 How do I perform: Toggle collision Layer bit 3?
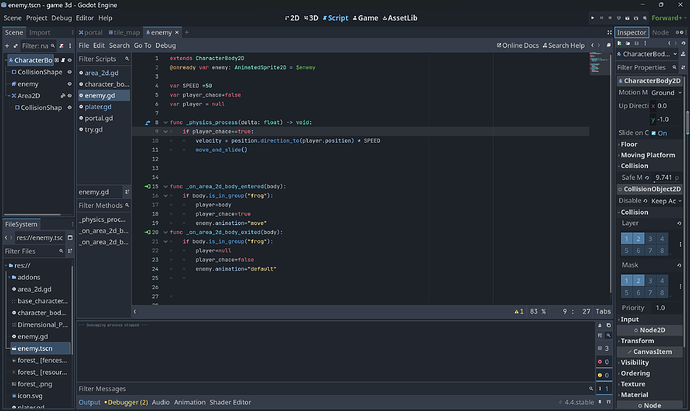point(650,239)
